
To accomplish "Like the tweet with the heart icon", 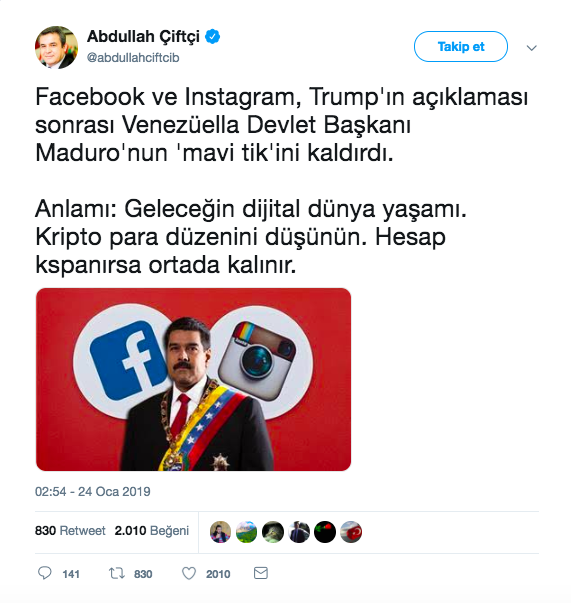I will (x=188, y=573).
